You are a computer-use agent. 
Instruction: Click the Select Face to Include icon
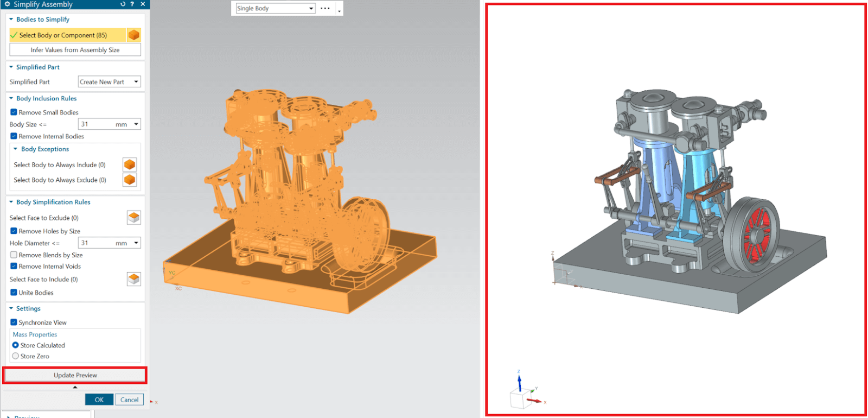pos(134,279)
